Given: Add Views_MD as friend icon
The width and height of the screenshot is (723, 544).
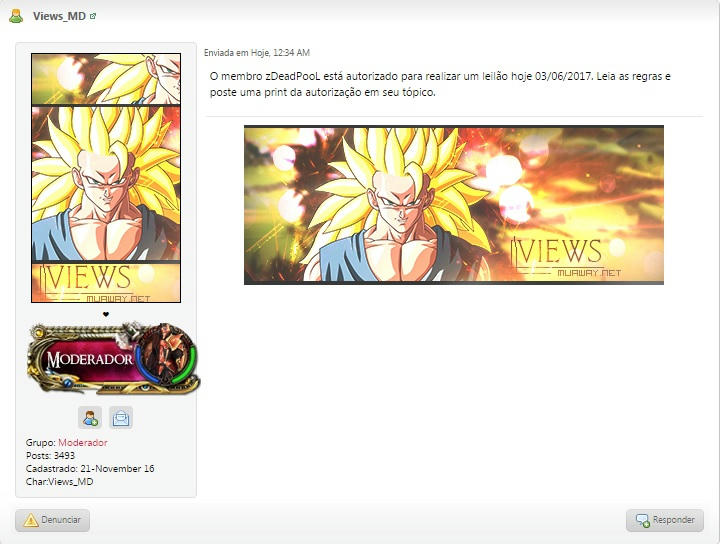Looking at the screenshot, I should [x=90, y=418].
